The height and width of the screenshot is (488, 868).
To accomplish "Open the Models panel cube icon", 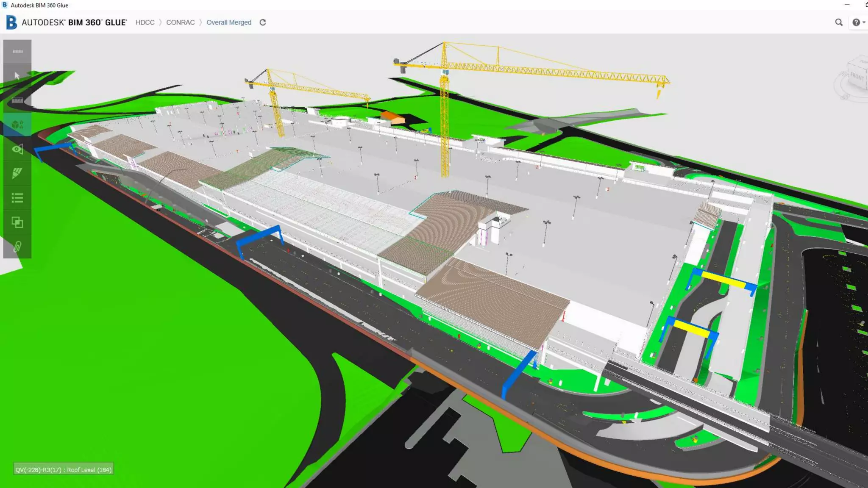I will click(17, 125).
